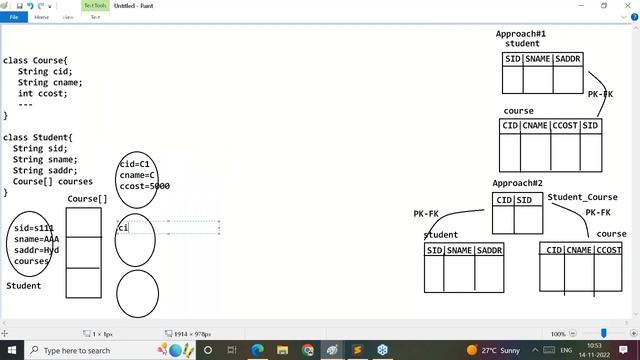This screenshot has width=640, height=360.
Task: Click the "ccost=5000" text in the ellipse
Action: 144,186
